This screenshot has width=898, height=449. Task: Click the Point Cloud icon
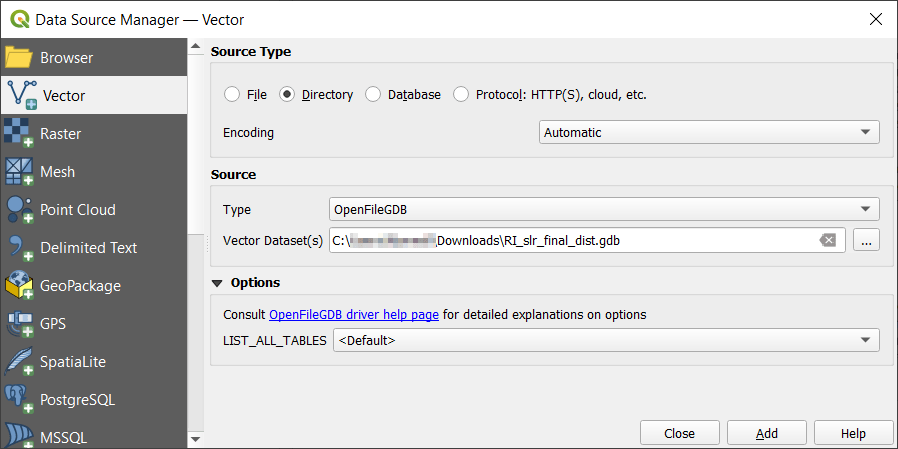coord(21,210)
